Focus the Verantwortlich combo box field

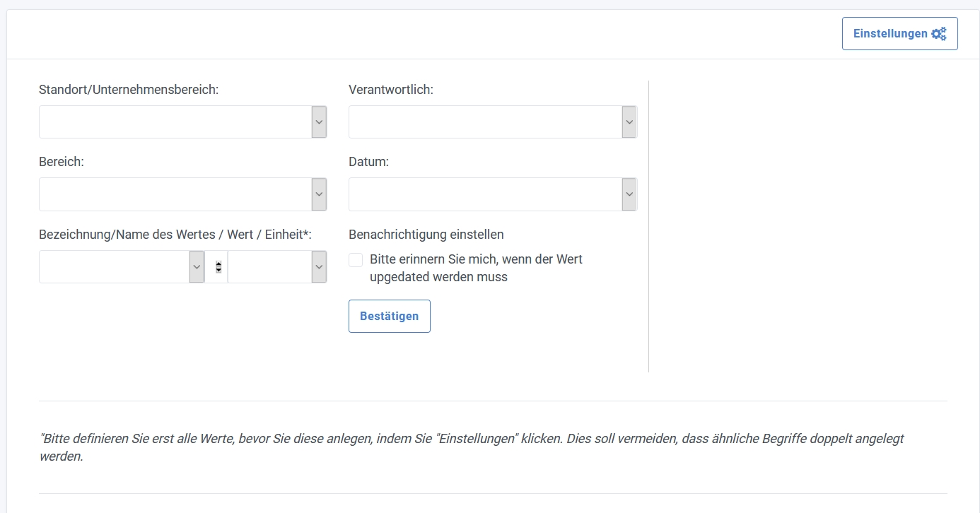[x=484, y=122]
